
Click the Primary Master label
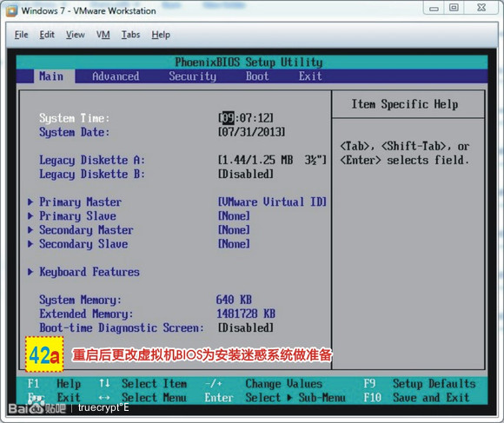click(x=80, y=202)
